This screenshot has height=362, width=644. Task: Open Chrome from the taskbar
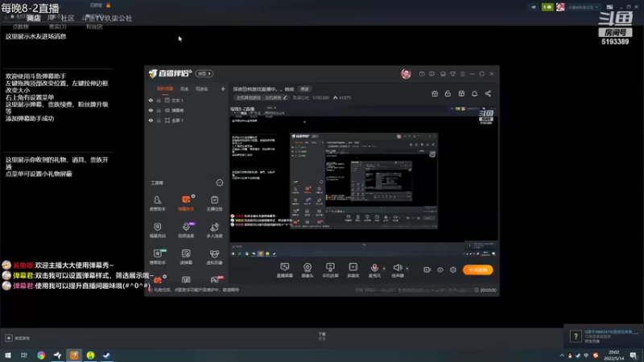(x=41, y=356)
